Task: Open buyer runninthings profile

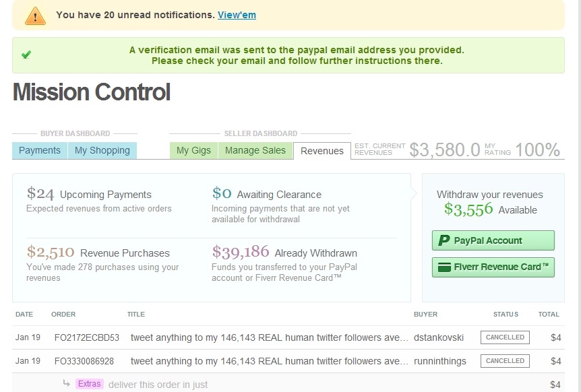Action: pyautogui.click(x=440, y=361)
